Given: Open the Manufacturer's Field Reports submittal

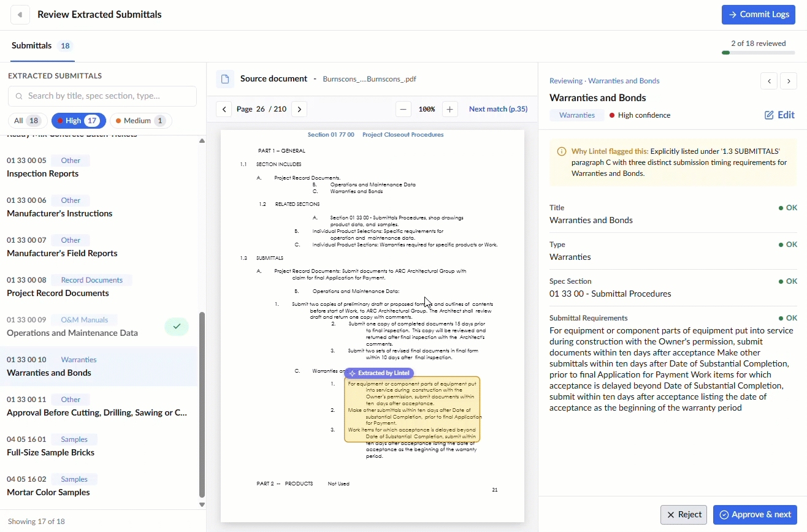Looking at the screenshot, I should 99,247.
